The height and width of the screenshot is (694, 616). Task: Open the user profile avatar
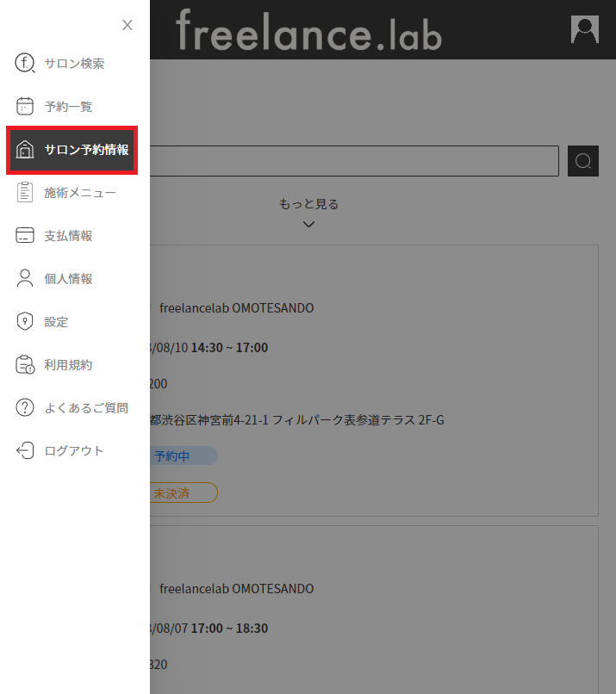click(584, 29)
